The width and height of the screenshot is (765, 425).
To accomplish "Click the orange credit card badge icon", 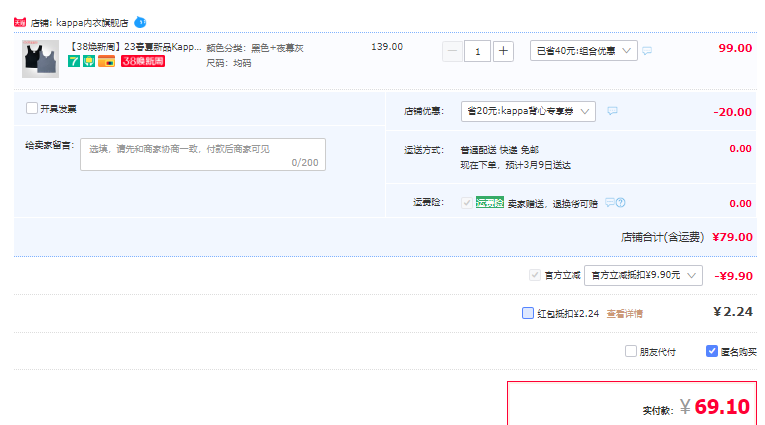I will tap(106, 61).
